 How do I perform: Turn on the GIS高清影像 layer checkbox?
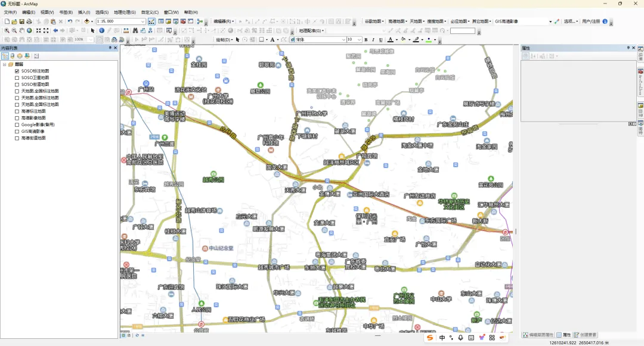(x=17, y=132)
